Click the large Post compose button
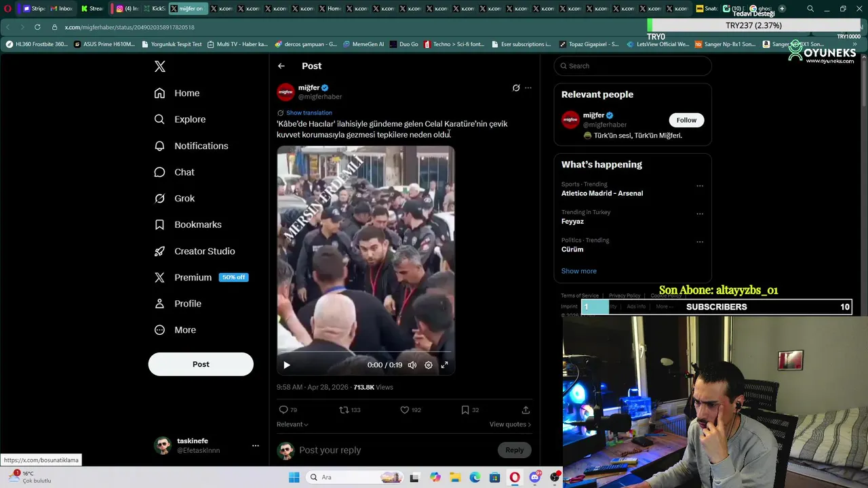 (201, 364)
